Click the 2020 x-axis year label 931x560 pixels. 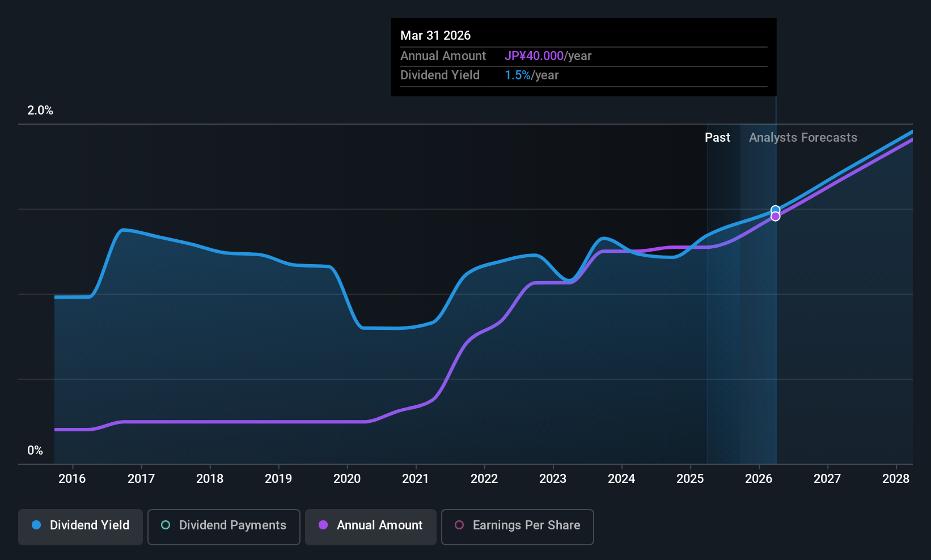coord(347,479)
